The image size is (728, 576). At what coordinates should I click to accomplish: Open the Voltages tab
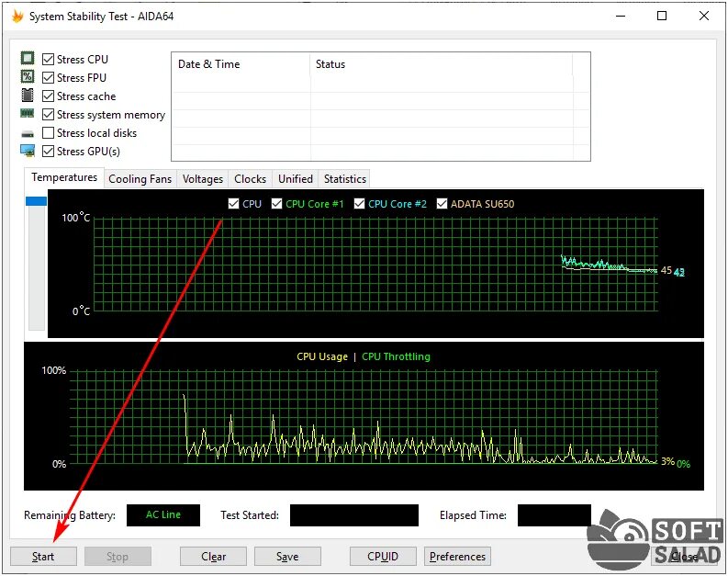pos(203,179)
